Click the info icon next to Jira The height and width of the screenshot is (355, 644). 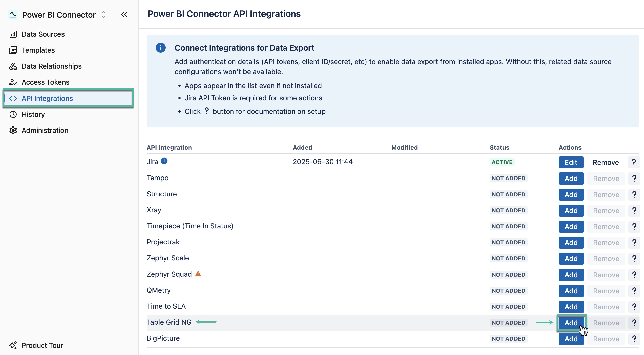pos(164,161)
